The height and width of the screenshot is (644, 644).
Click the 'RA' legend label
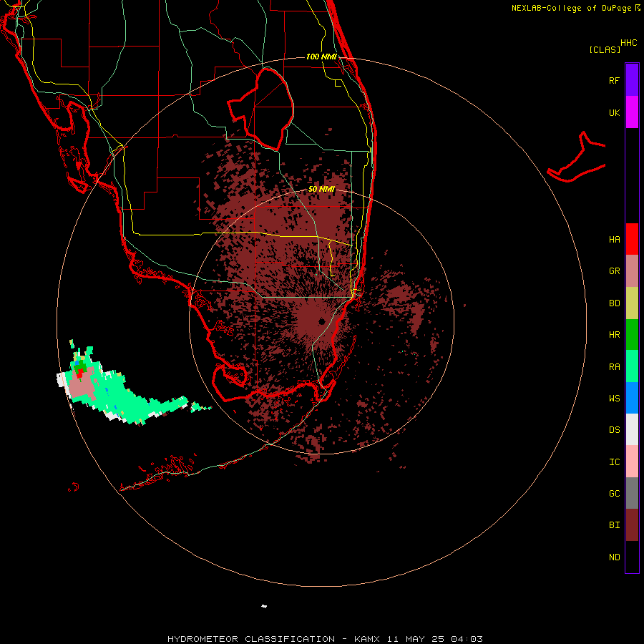tap(614, 367)
